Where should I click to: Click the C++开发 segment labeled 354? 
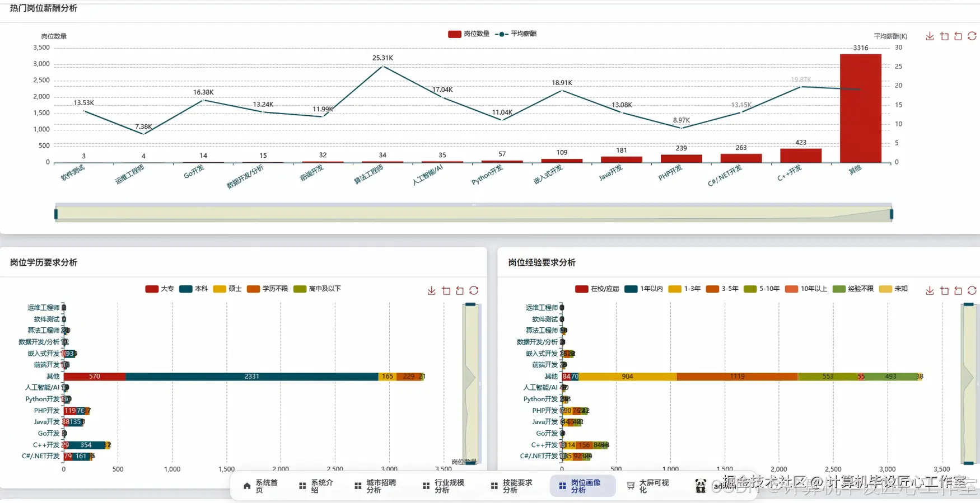86,445
